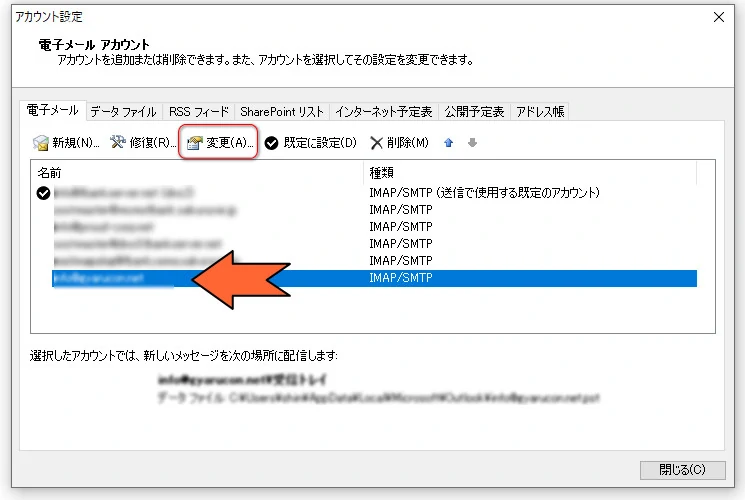This screenshot has height=500, width=745.
Task: Select the 電子メール tab
Action: point(53,110)
